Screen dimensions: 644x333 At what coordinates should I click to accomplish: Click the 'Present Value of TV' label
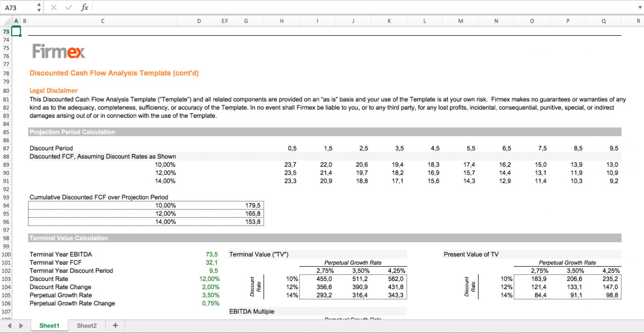(x=471, y=254)
